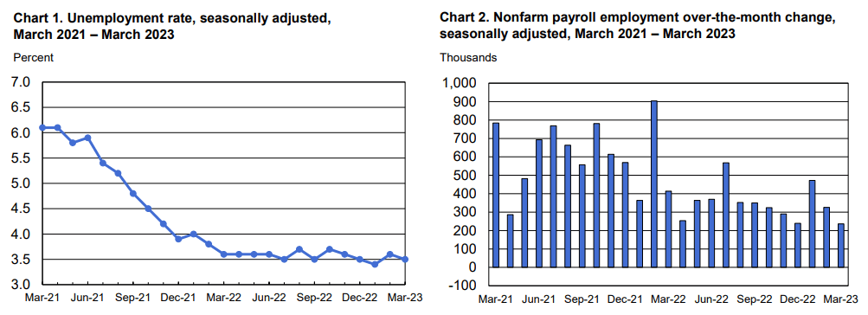Click the tallest bar above 900 thousand

pyautogui.click(x=653, y=184)
